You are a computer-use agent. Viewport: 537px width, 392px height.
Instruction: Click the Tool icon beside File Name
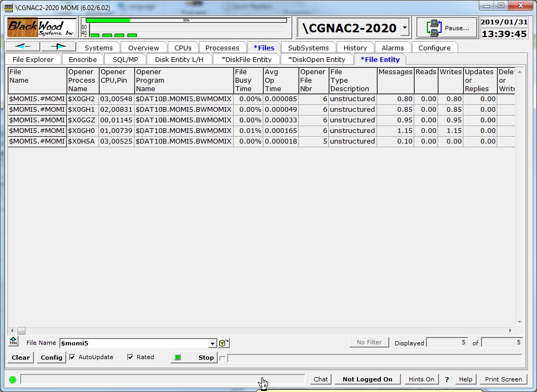coord(14,342)
